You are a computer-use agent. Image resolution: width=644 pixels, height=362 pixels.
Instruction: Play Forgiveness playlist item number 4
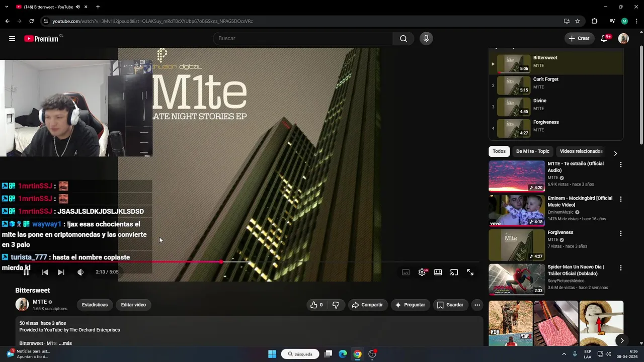[556, 128]
